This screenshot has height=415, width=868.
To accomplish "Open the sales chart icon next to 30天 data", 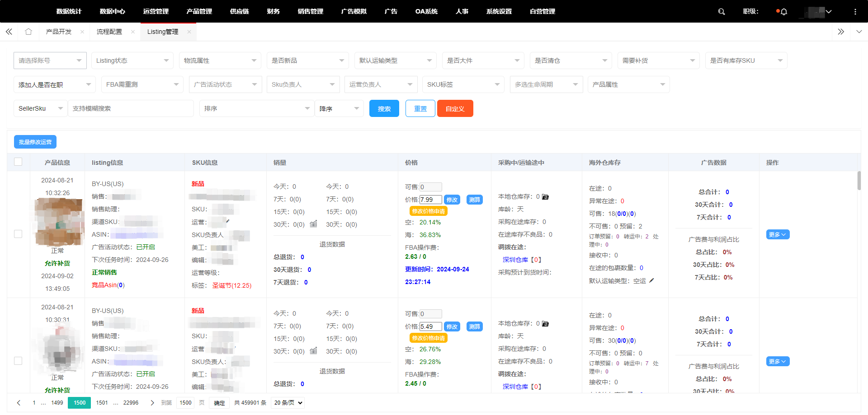I will tap(313, 223).
